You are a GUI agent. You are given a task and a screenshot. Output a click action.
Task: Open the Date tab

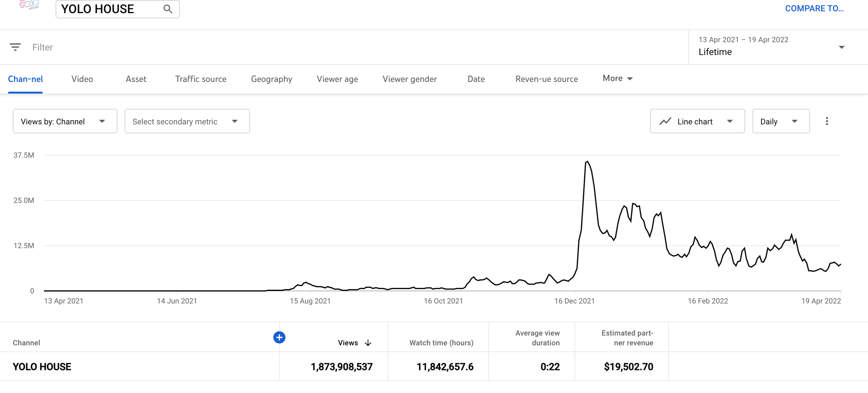(476, 79)
